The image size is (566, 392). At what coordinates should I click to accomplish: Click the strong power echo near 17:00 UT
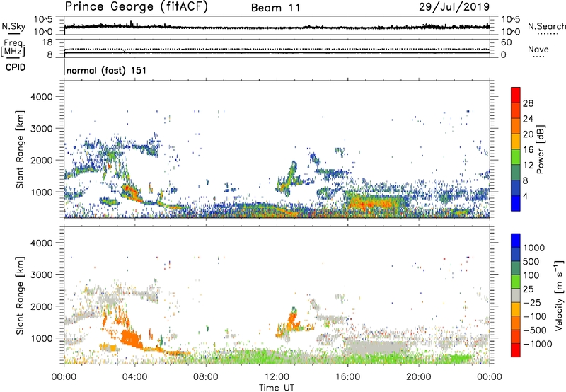[376, 204]
